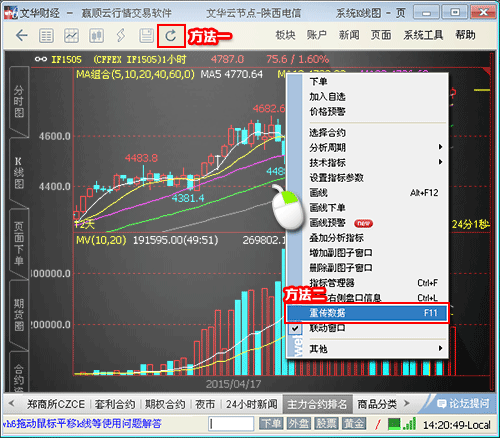Click the 2015/04/17 date label
The width and height of the screenshot is (500, 438).
[x=233, y=384]
